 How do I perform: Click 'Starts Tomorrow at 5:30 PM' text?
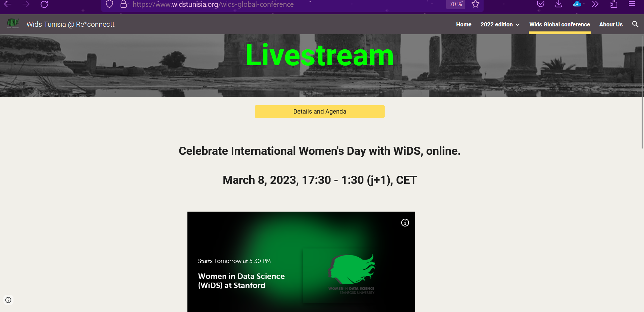click(234, 261)
